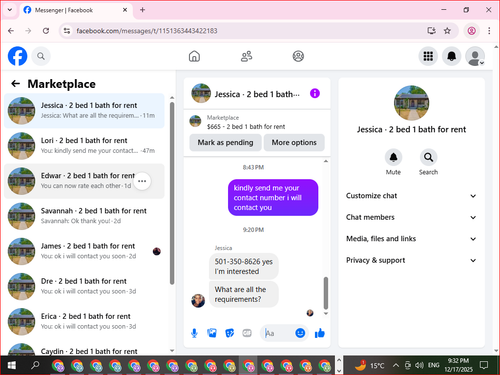Select the 'What are all the requirements?' message

[244, 294]
